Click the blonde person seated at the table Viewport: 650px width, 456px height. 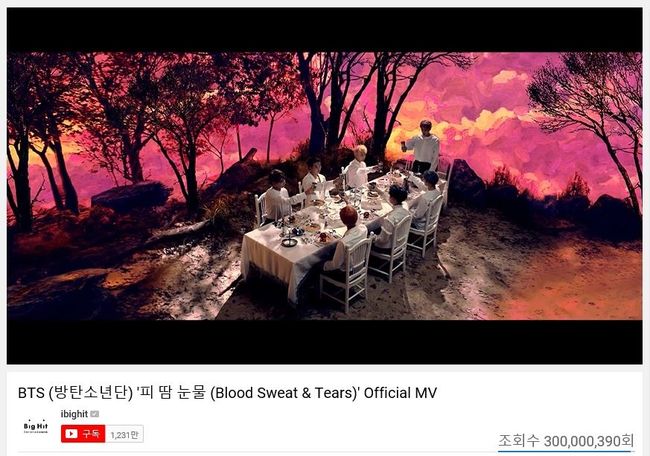358,166
